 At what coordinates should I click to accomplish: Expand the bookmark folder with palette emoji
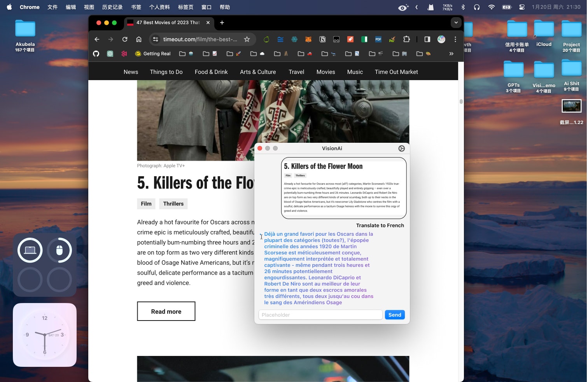423,54
